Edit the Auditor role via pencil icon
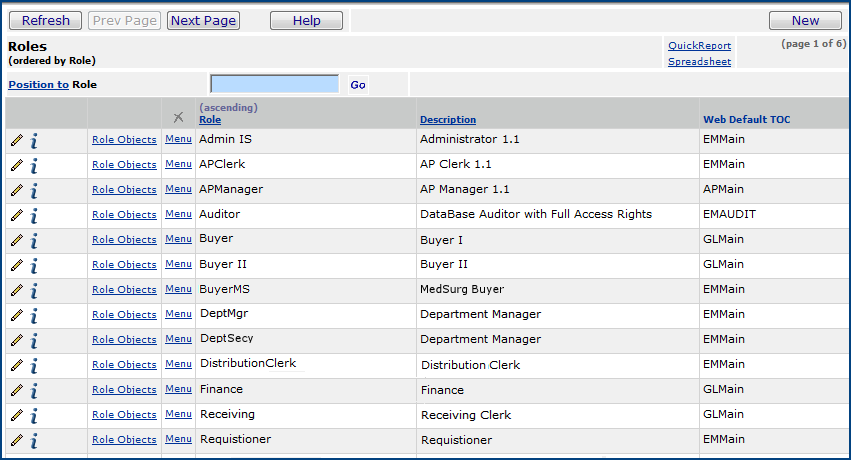Viewport: 851px width, 460px height. (16, 215)
